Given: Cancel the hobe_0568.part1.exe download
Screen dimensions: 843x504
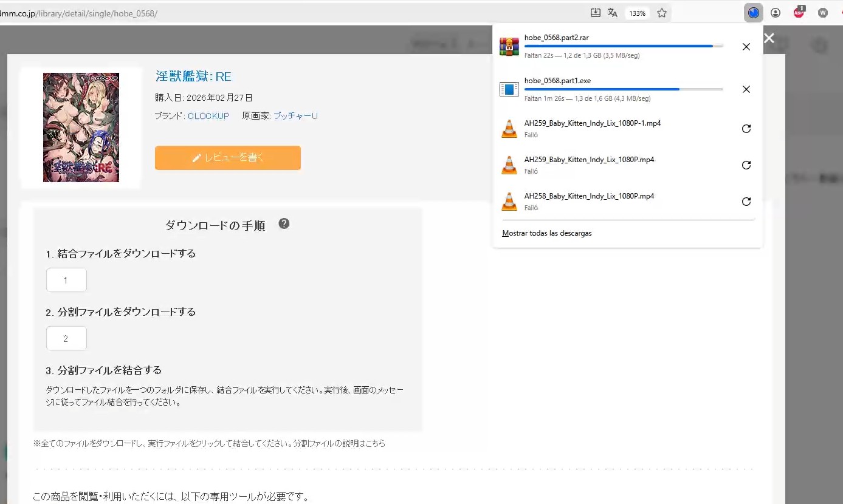Looking at the screenshot, I should [x=746, y=89].
